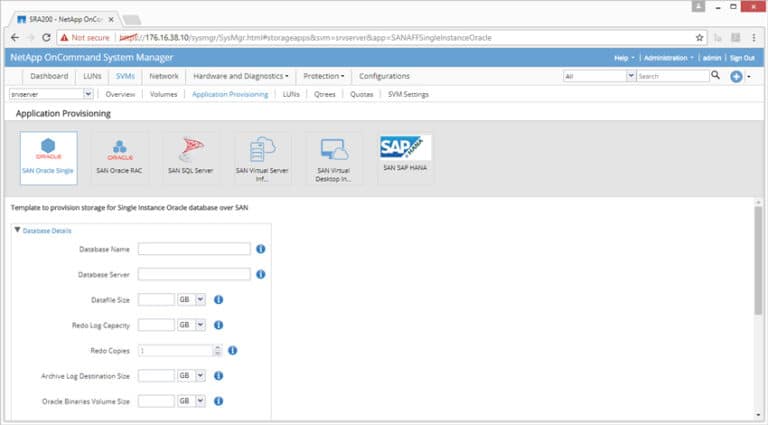
Task: Click the info icon beside Database Name
Action: (x=261, y=249)
